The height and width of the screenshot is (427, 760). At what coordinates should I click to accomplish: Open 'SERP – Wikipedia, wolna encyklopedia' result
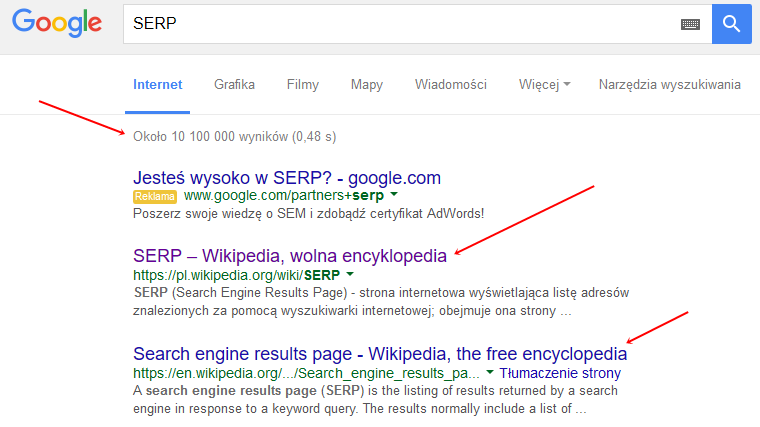(290, 255)
